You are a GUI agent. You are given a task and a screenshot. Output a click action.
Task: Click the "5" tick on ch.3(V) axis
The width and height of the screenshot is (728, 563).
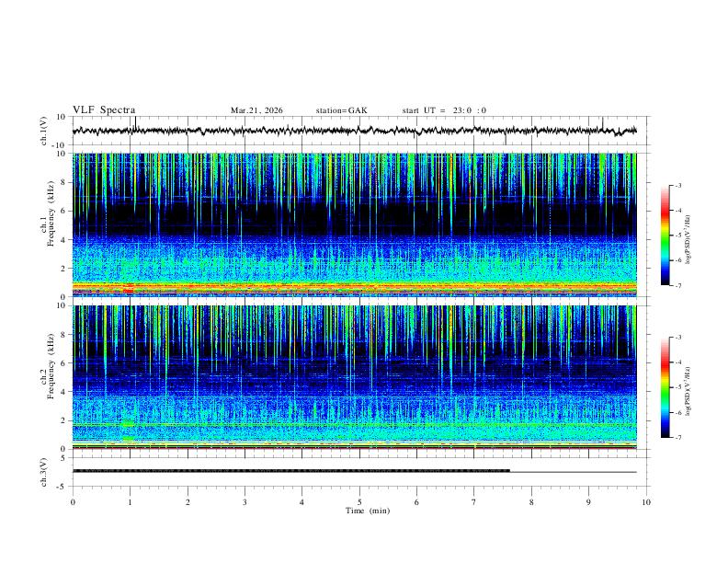click(64, 458)
